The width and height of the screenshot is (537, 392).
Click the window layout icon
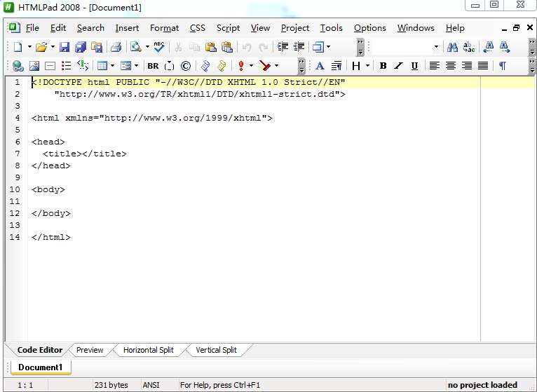[318, 47]
